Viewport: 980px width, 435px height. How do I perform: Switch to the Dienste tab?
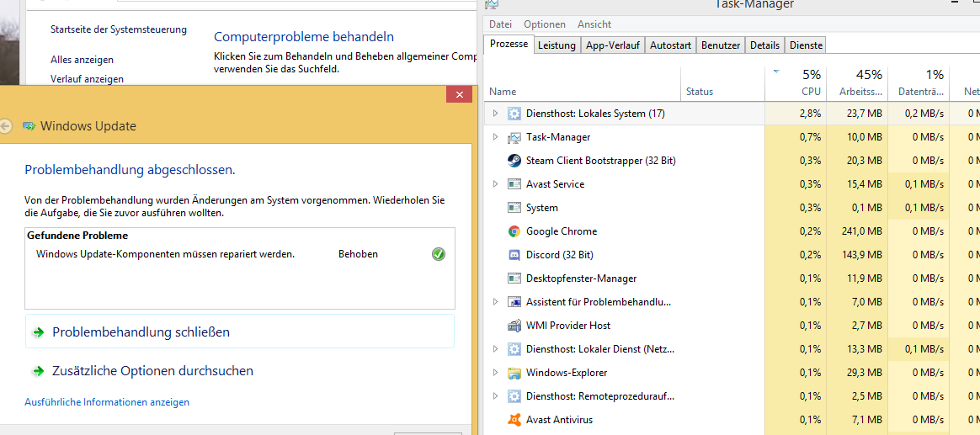pyautogui.click(x=807, y=45)
